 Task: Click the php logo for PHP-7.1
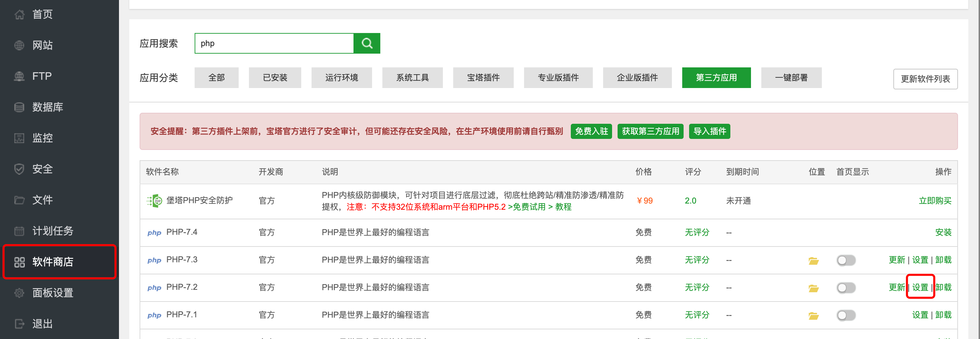click(x=154, y=315)
